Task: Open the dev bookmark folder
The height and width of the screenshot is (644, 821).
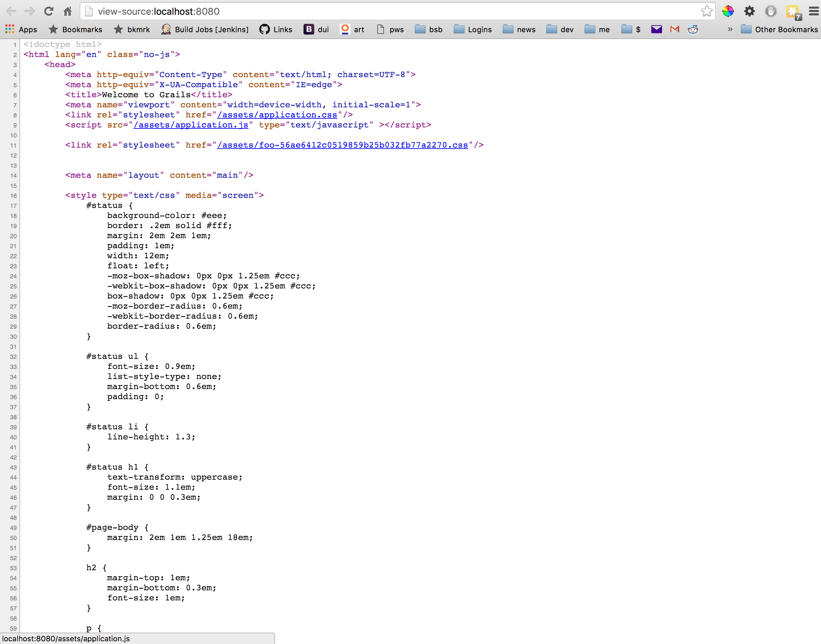Action: coord(560,30)
